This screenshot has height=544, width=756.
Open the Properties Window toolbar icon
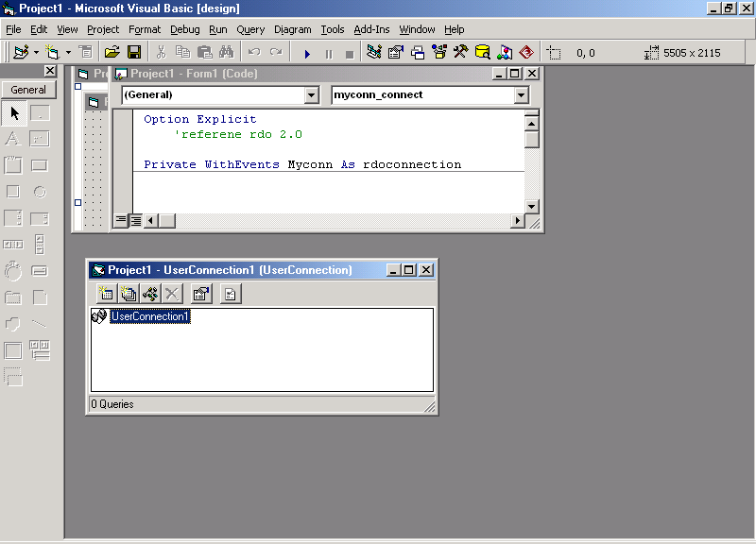point(396,53)
